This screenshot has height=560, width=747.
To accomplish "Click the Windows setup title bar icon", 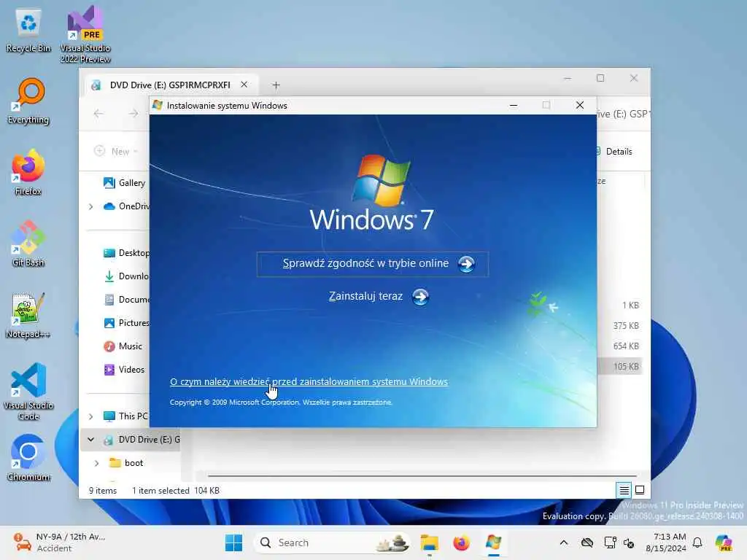I will 158,105.
